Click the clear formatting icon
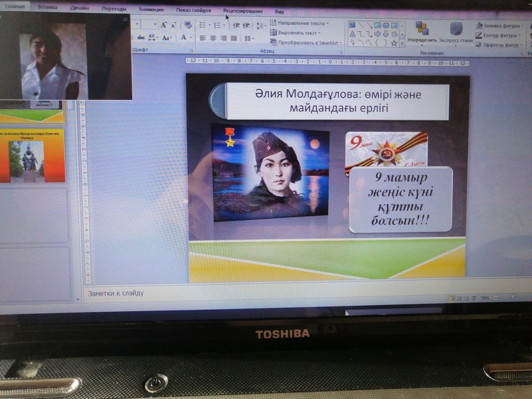This screenshot has width=532, height=399. click(x=188, y=24)
